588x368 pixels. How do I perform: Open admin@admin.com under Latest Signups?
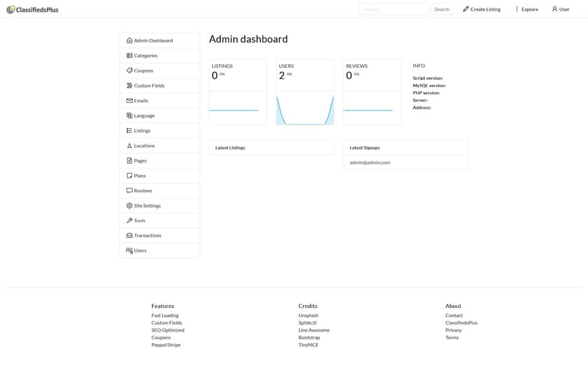click(370, 163)
